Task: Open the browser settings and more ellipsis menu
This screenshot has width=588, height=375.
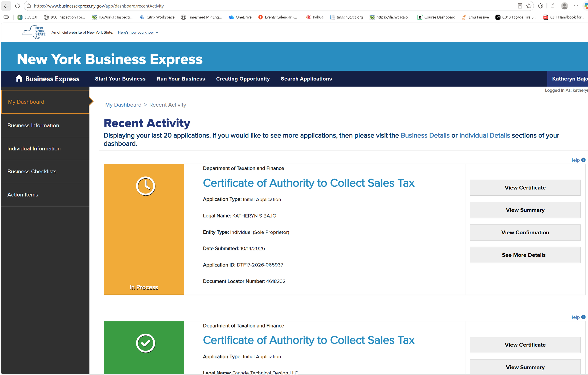Action: pos(576,6)
